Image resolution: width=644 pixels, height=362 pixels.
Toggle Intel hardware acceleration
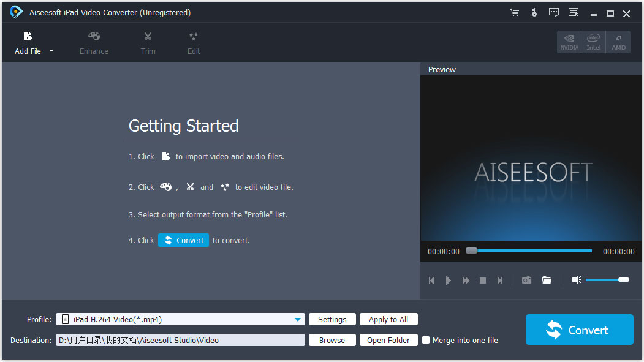pyautogui.click(x=594, y=42)
